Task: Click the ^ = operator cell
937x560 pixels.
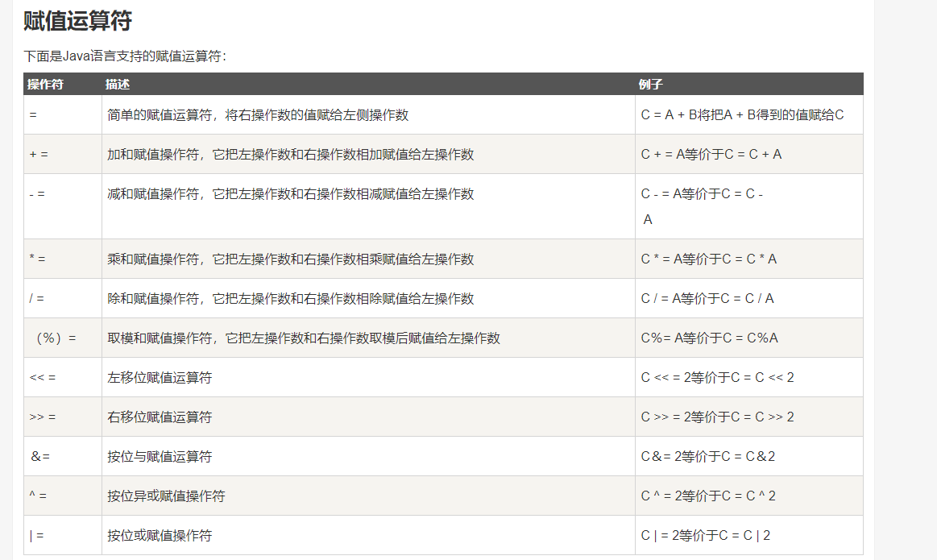Action: (x=38, y=496)
